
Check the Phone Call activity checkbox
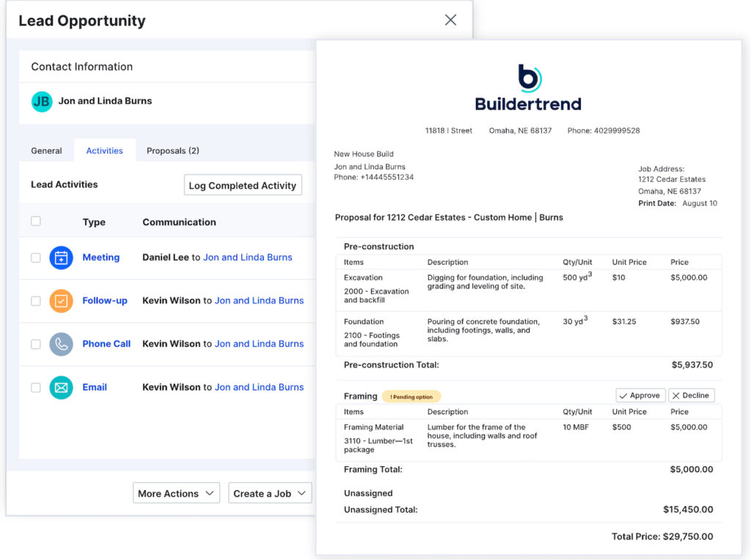36,345
